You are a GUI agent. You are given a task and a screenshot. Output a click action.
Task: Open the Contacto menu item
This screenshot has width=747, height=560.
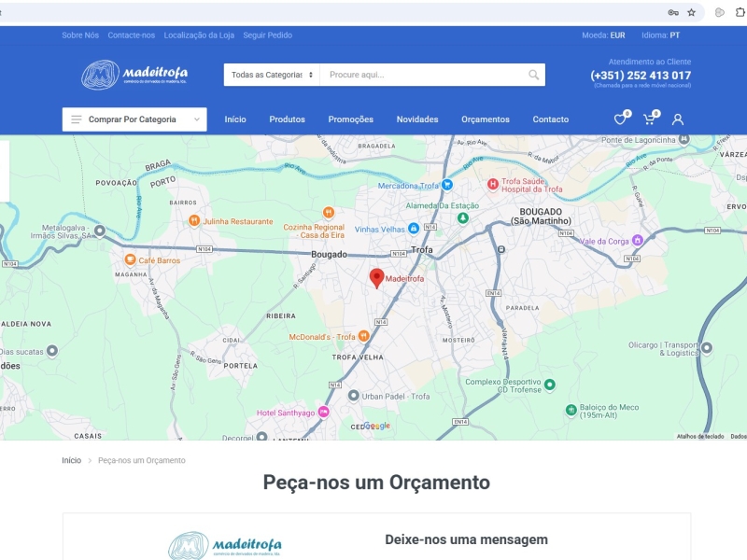[551, 119]
